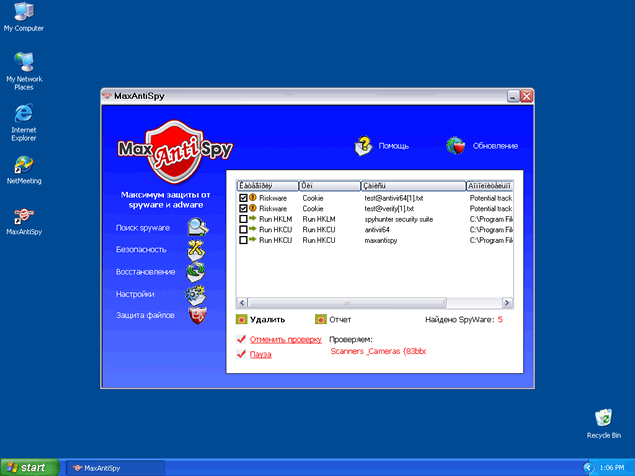Open the Безопасность tools icon
635x476 pixels.
pyautogui.click(x=197, y=249)
